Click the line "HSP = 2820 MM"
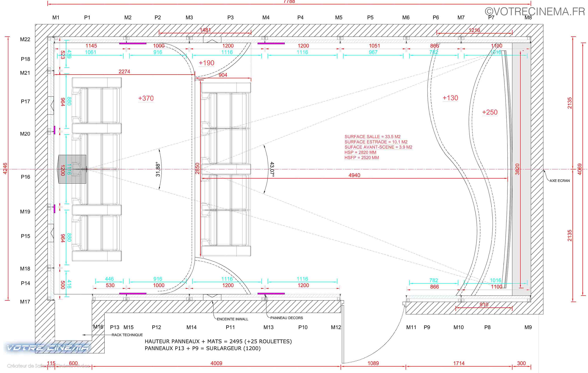Viewport: 588px width, 373px height. pos(360,152)
